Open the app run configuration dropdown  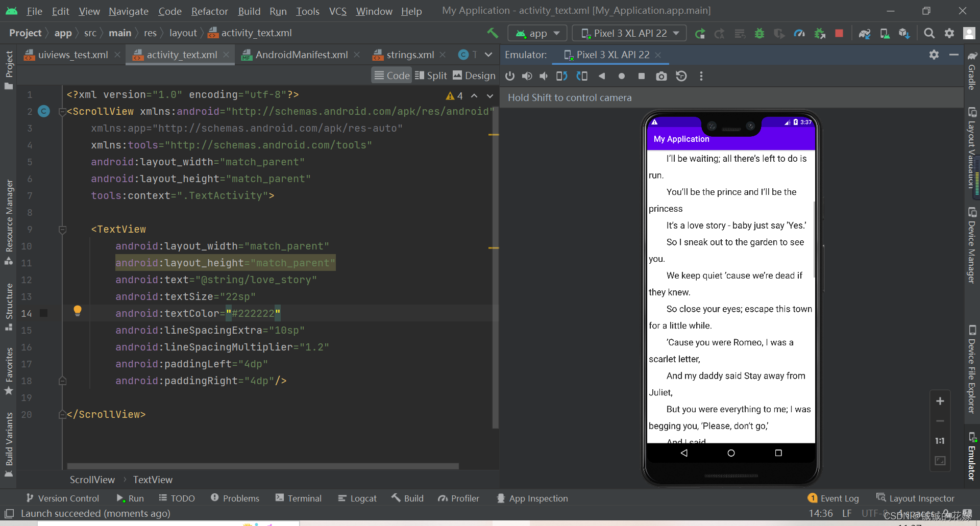(537, 33)
